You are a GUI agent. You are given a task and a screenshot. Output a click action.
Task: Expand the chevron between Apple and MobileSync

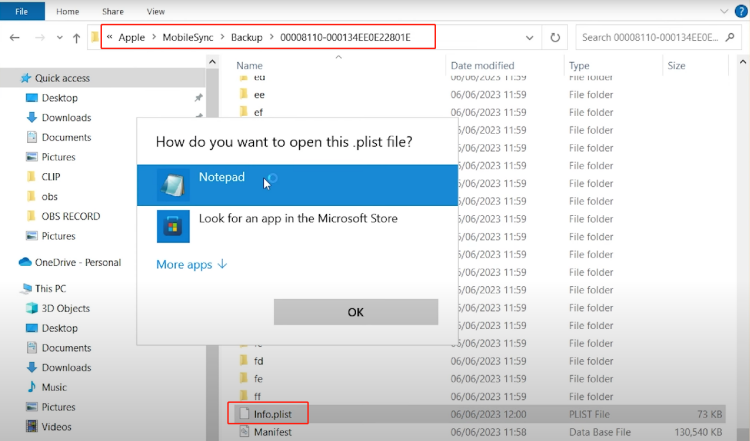[x=154, y=37]
